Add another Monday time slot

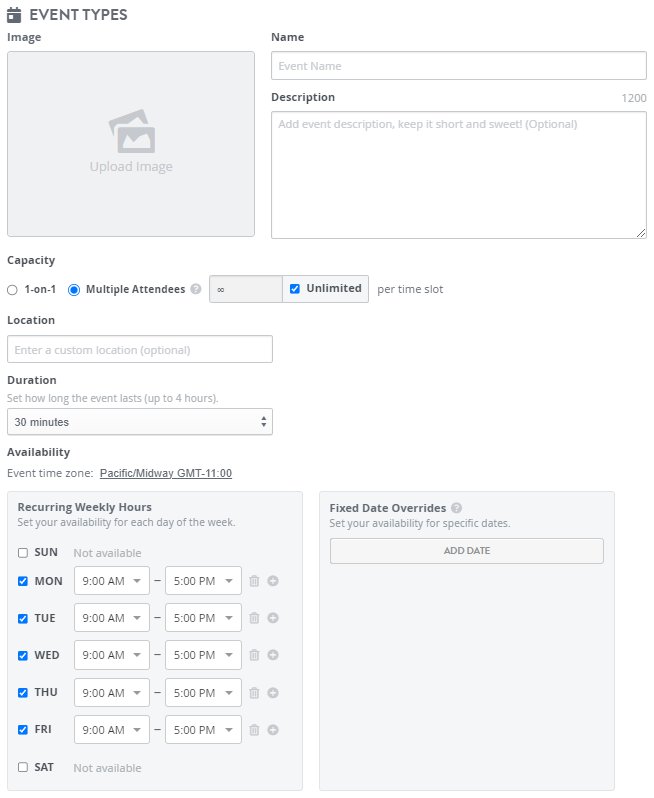[273, 581]
